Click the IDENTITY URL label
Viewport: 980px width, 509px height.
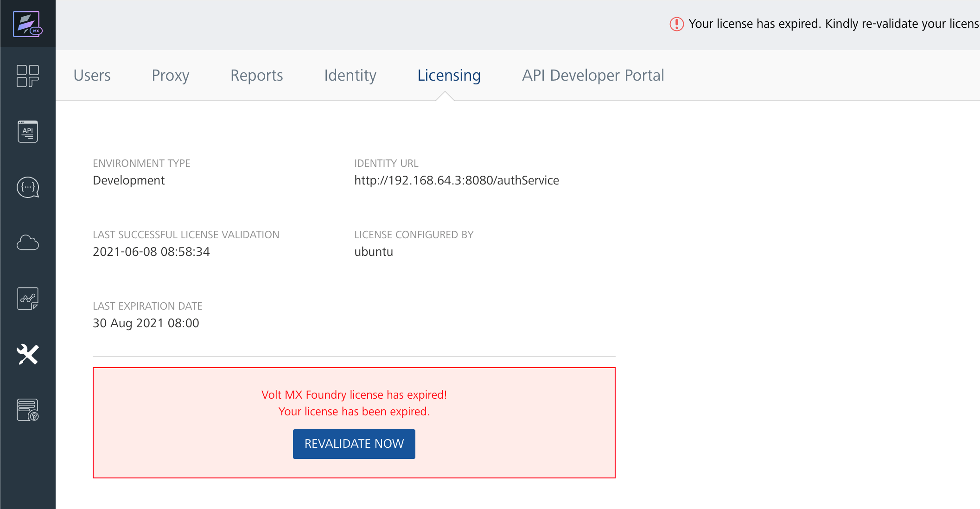(386, 163)
